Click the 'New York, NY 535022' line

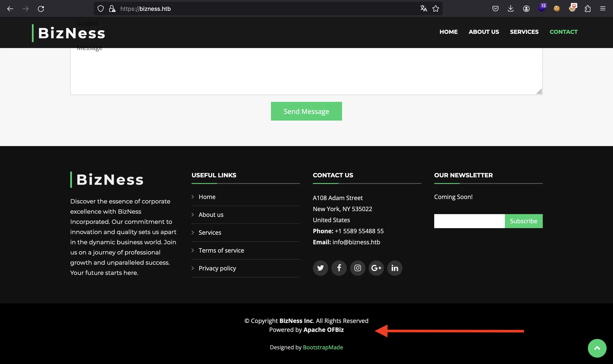[342, 209]
